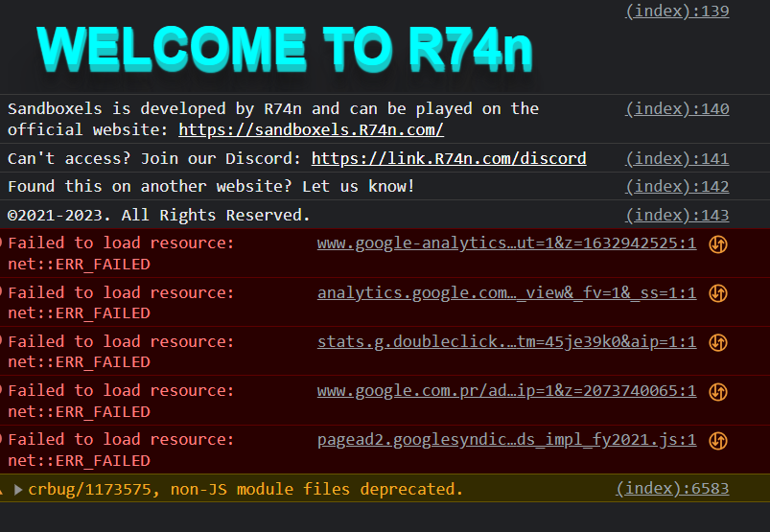Open the stats.g.doubleclick failed resource link

tap(506, 341)
